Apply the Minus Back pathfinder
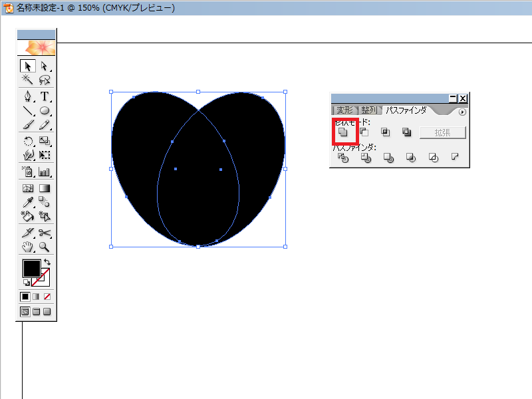The height and width of the screenshot is (399, 532). pyautogui.click(x=455, y=157)
